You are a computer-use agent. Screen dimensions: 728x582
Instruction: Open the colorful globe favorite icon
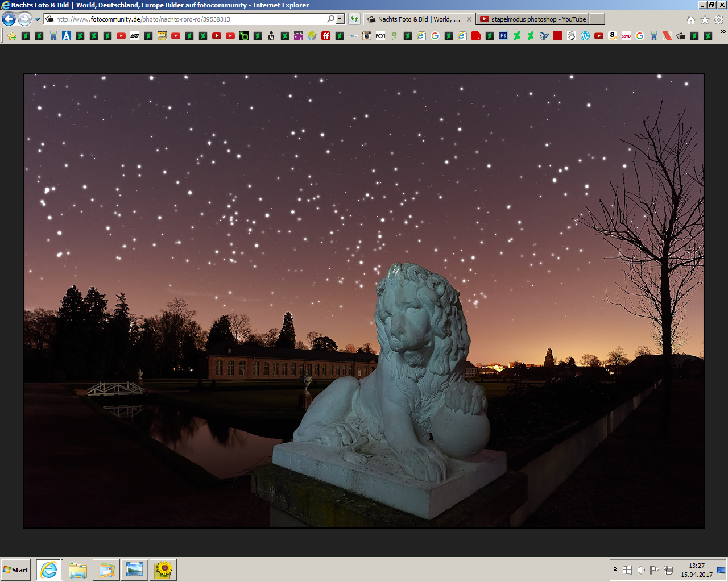pos(312,36)
